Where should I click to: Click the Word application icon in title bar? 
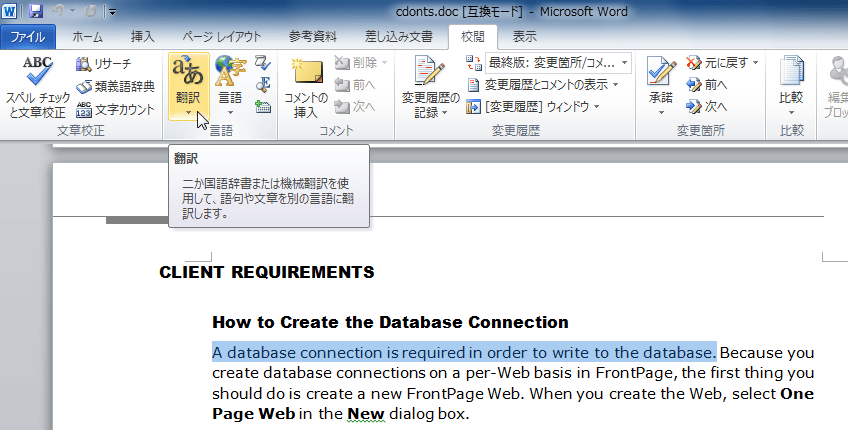coord(9,10)
